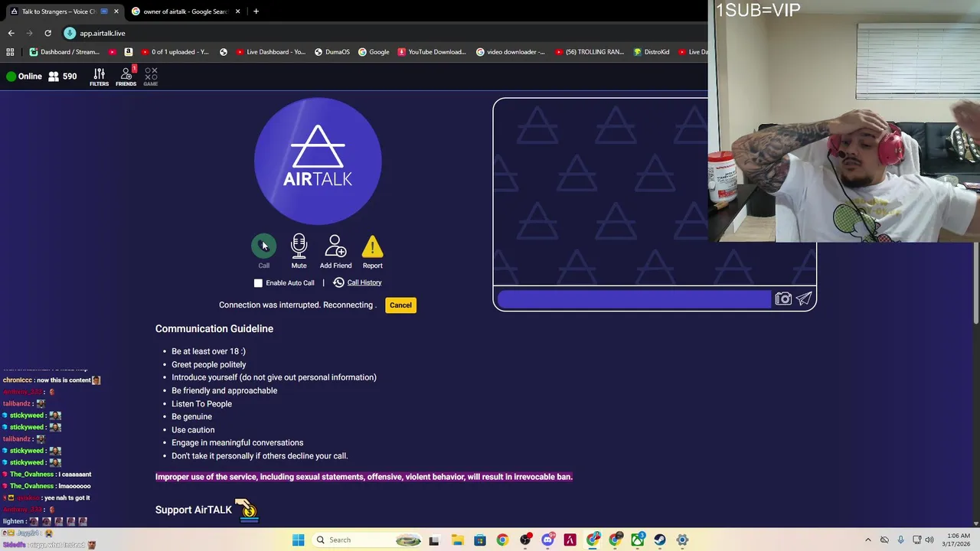Open the Dashboard / Stream bookmark

click(65, 52)
